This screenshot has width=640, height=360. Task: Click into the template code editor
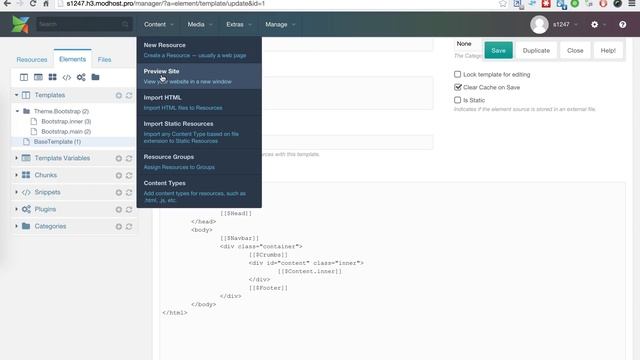[x=392, y=271]
